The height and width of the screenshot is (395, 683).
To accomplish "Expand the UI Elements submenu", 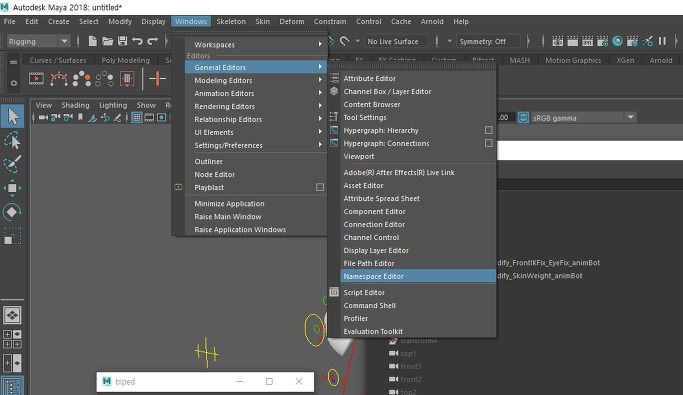I will 256,132.
